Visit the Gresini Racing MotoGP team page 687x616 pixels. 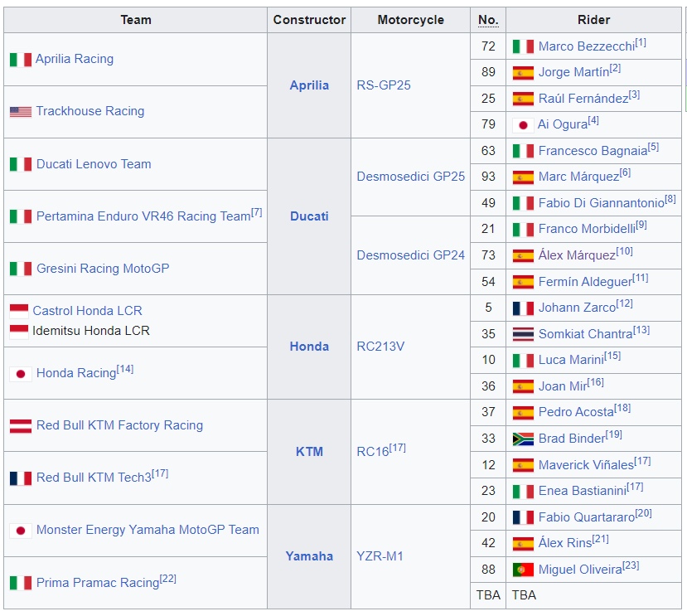tap(102, 269)
